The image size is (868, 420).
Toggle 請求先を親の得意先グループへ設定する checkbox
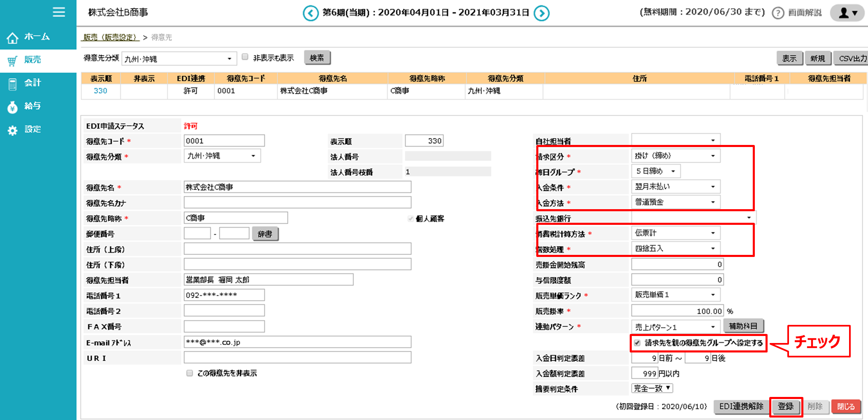coord(637,343)
